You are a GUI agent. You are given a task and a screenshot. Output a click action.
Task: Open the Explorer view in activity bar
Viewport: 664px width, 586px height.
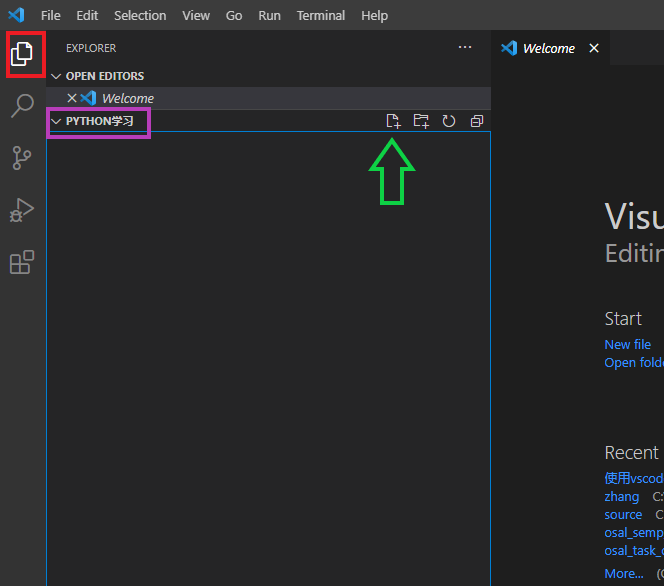point(22,54)
